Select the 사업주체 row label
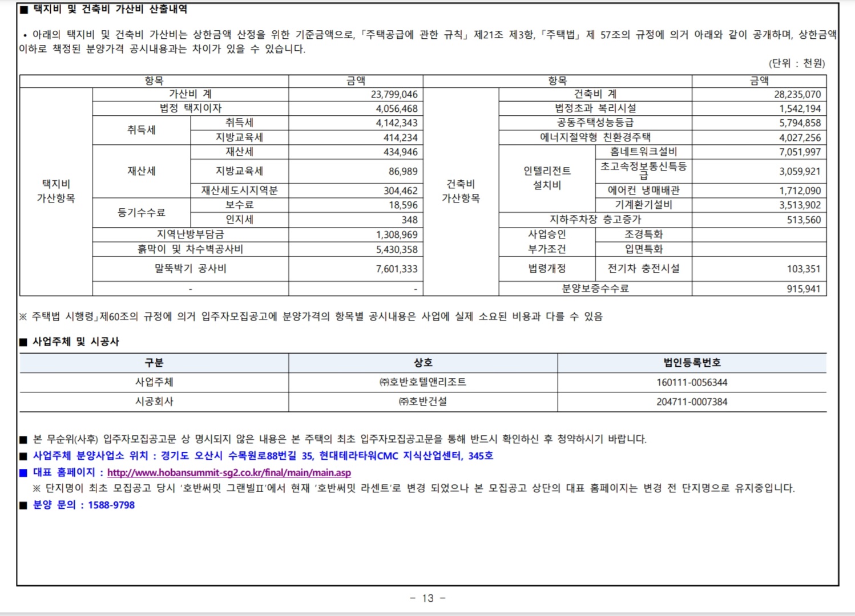 154,382
